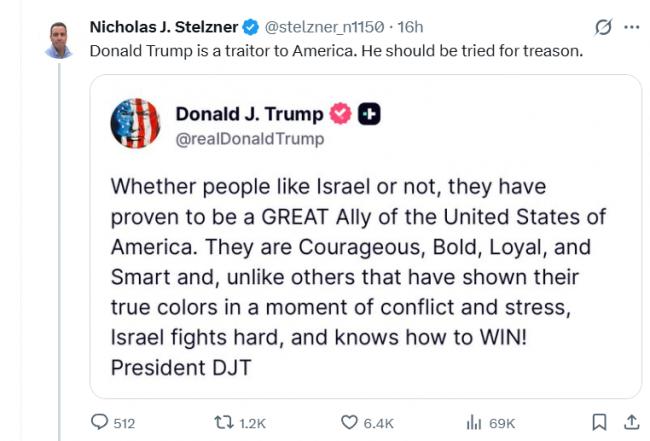Click the black plus badge icon
The image size is (650, 441).
(369, 115)
